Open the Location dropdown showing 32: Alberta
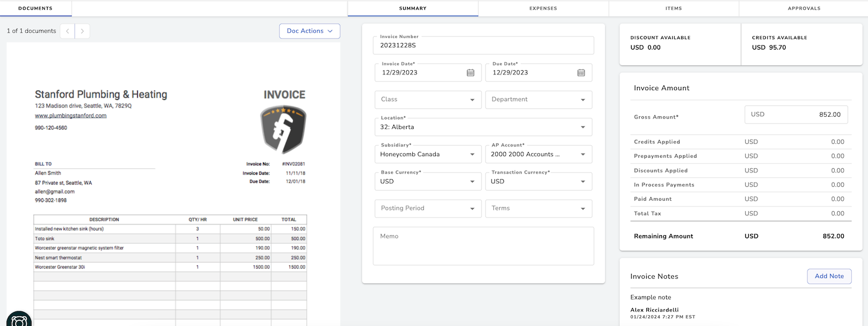Image resolution: width=868 pixels, height=326 pixels. 484,127
